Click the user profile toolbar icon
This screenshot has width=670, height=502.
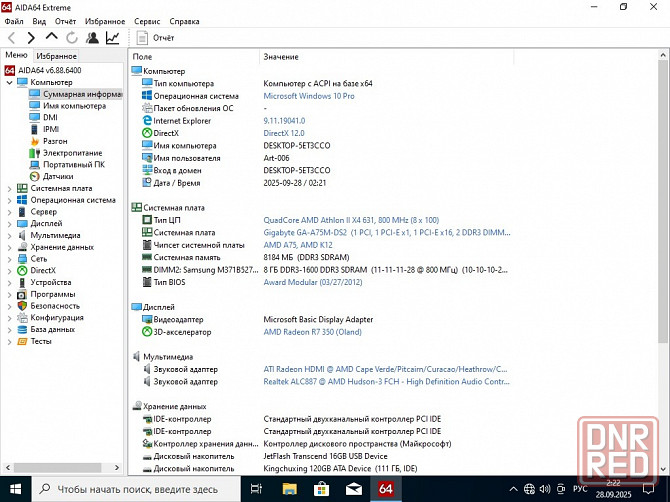[92, 38]
